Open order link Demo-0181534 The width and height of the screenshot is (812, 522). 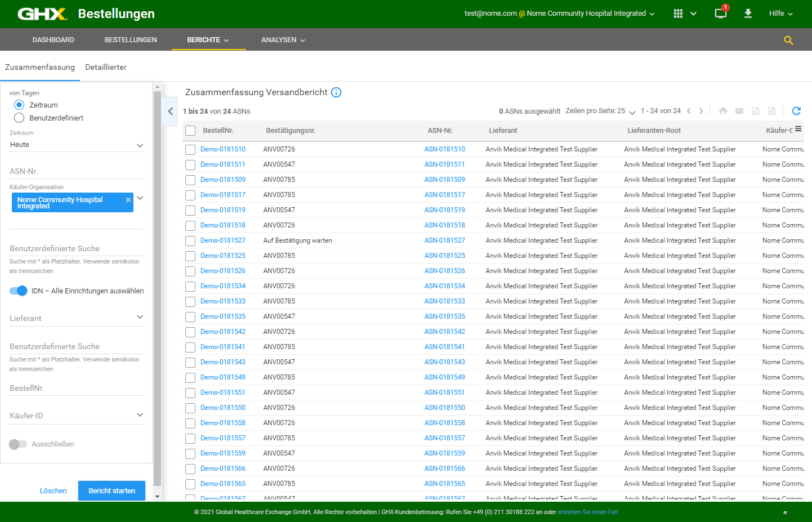tap(223, 286)
